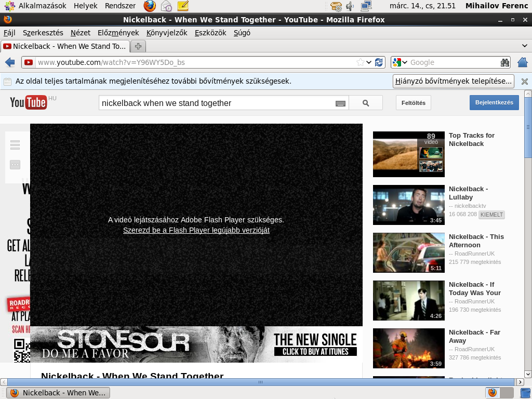Open the Nickelback - Lullaby video link
The width and height of the screenshot is (532, 399).
tap(468, 193)
